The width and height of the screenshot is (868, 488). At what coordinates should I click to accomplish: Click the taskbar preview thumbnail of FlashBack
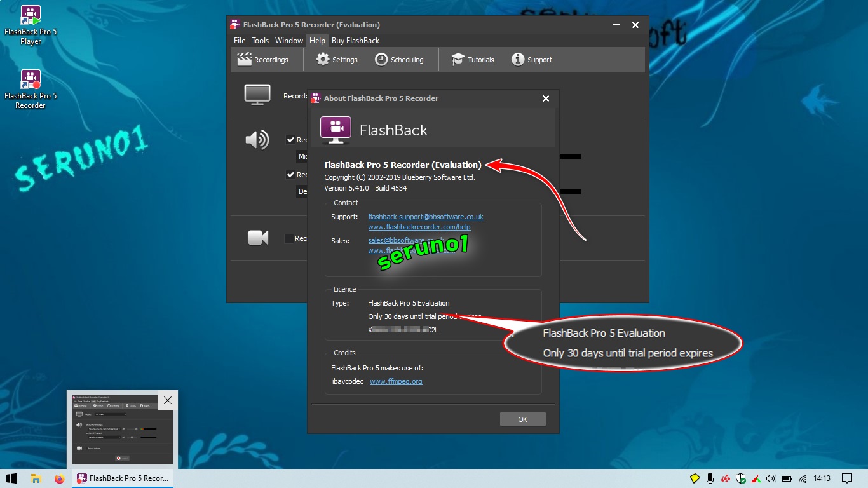pyautogui.click(x=123, y=430)
